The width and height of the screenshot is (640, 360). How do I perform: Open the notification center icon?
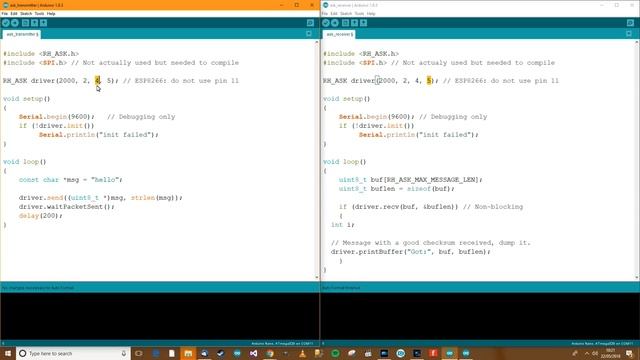[629, 353]
